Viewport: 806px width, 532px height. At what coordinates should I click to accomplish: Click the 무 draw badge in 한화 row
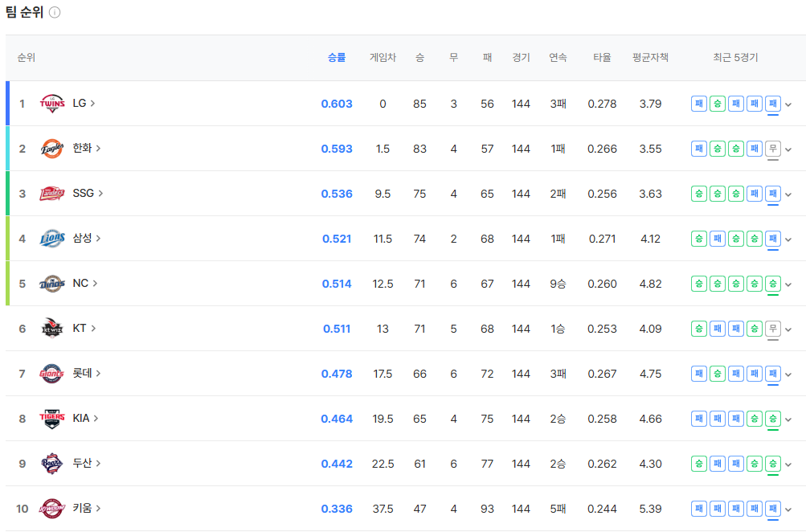click(x=772, y=149)
